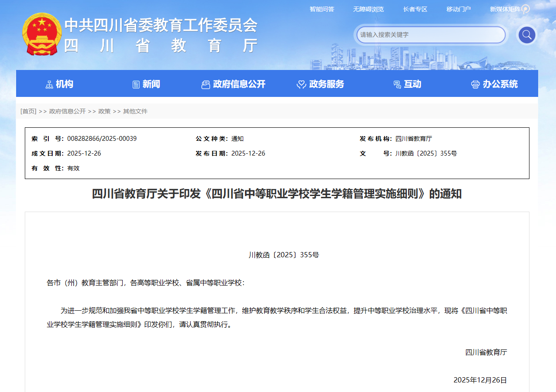Click 首页 in the breadcrumb

(28, 111)
